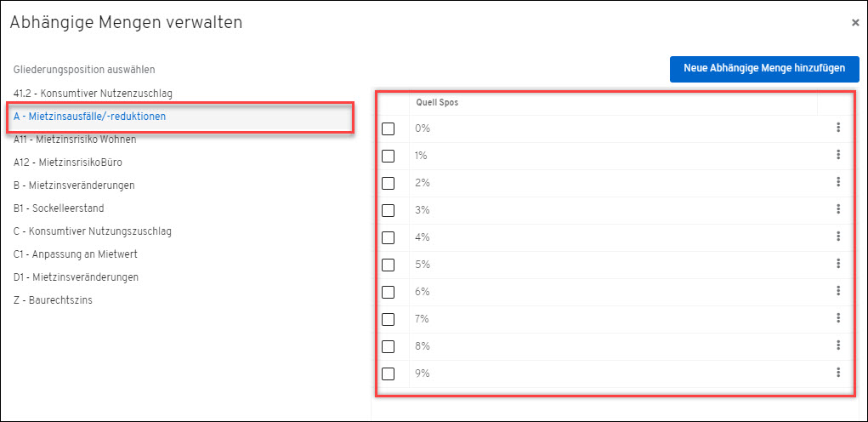The height and width of the screenshot is (422, 868).
Task: Open the three-dot menu for 3% row
Action: [838, 209]
